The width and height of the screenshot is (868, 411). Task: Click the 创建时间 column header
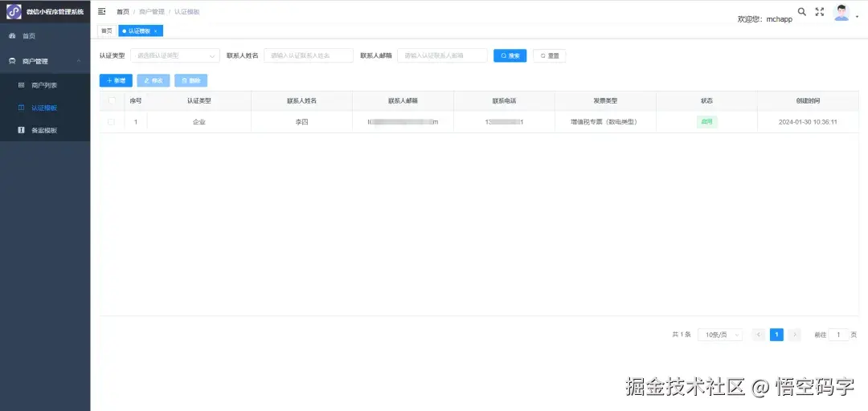coord(808,101)
